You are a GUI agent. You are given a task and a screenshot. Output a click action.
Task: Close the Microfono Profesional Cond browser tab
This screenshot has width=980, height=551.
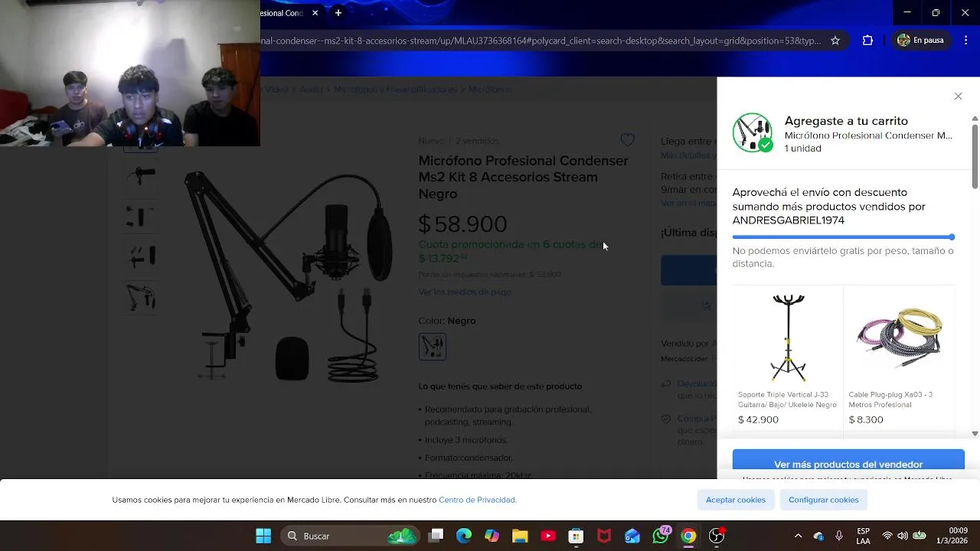(315, 13)
